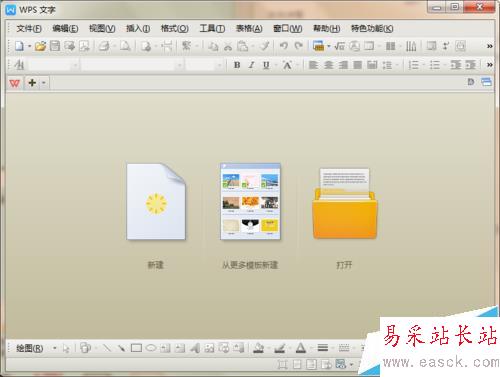Click the bulleted list icon
This screenshot has width=500, height=377.
pyautogui.click(x=435, y=65)
